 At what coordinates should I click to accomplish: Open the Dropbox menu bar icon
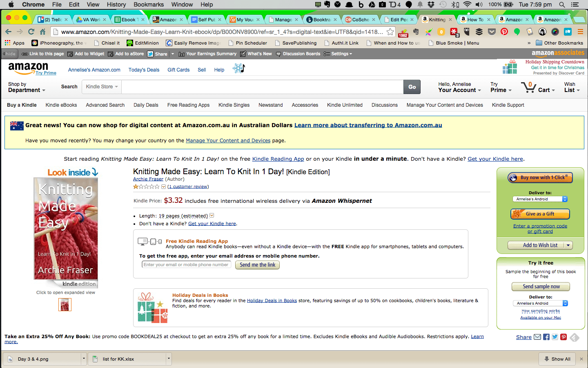[431, 4]
